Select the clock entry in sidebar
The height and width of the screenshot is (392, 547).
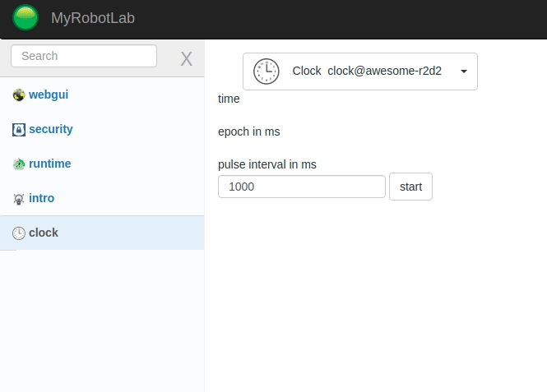[x=102, y=233]
